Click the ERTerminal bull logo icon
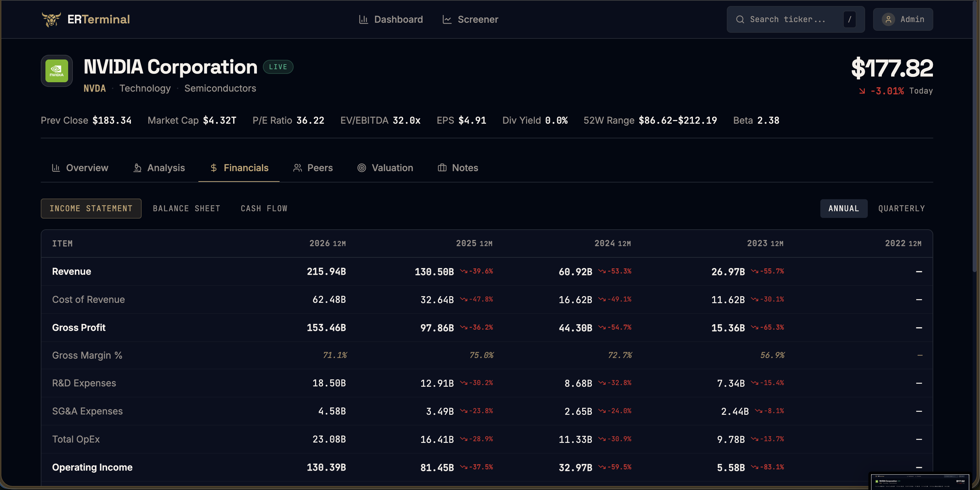This screenshot has height=490, width=980. [x=51, y=19]
